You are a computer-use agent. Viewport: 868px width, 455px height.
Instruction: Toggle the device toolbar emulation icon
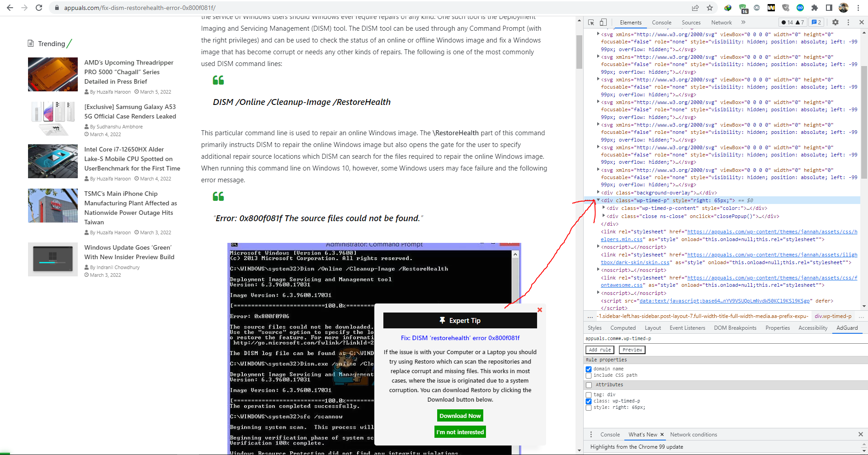[603, 22]
